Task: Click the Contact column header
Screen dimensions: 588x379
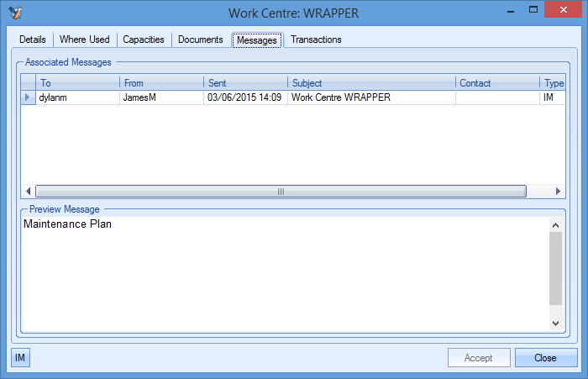Action: coord(497,83)
